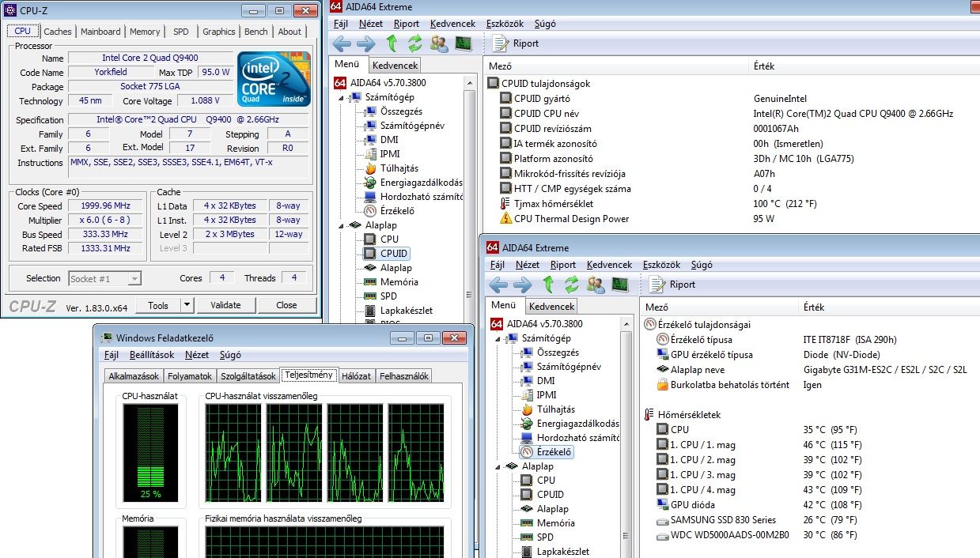Screen dimensions: 980x558
Task: Click users icon in top AIDA64 toolbar
Action: point(439,43)
